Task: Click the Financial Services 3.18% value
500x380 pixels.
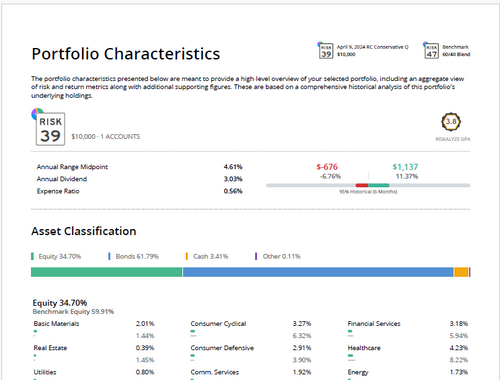Action: tap(459, 324)
